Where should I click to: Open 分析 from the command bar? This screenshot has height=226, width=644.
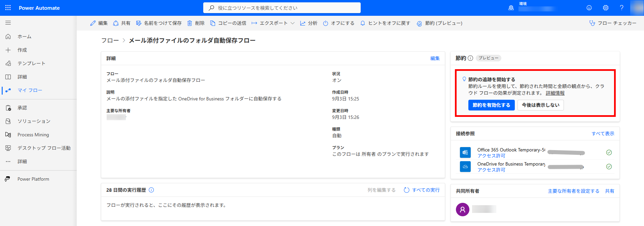tap(309, 23)
